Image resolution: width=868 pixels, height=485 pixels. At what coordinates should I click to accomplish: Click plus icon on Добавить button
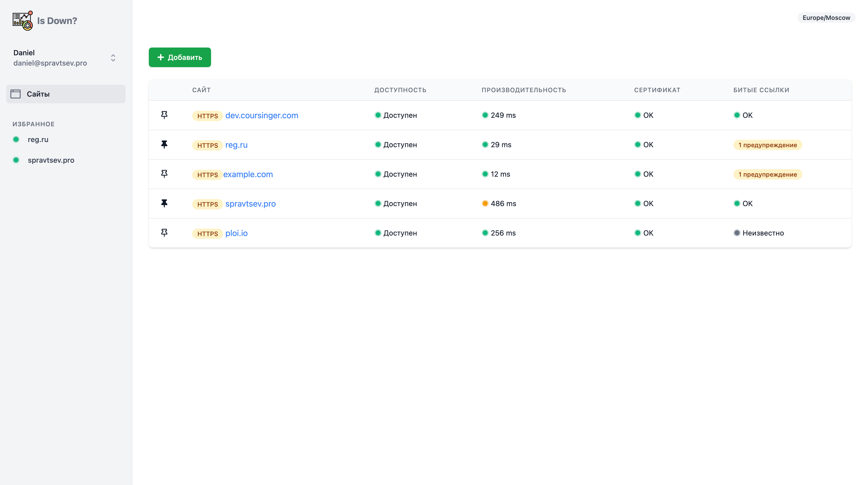[x=161, y=57]
